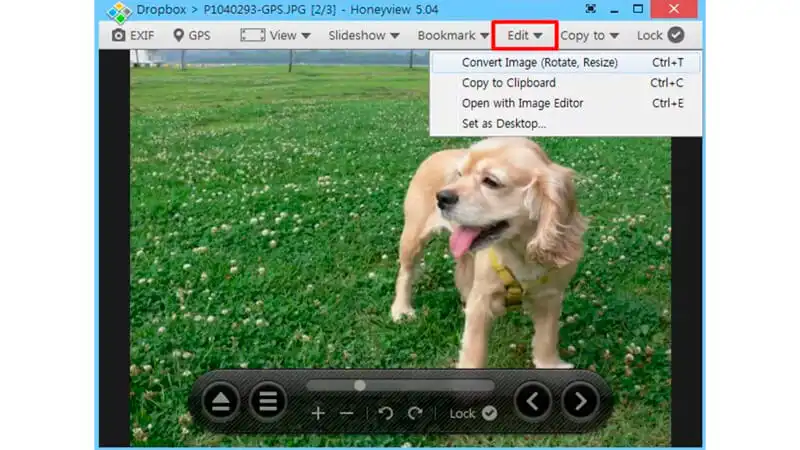
Task: Open EXIF info via camera icon
Action: point(118,35)
